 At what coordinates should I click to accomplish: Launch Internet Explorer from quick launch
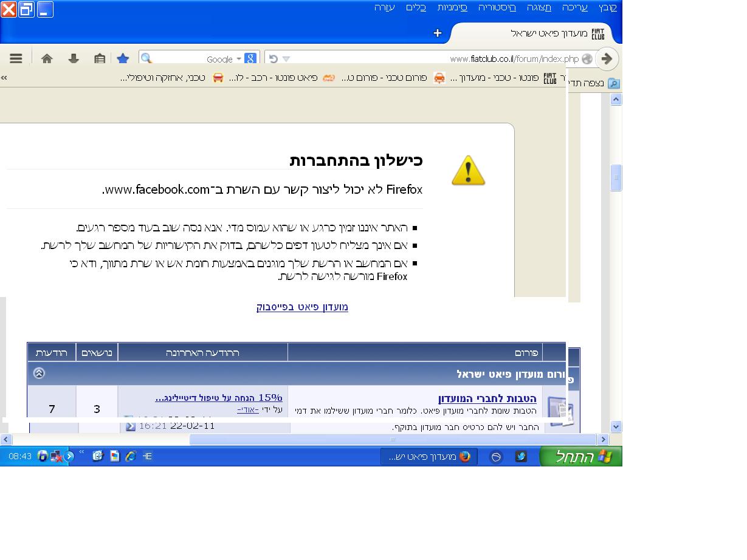pos(131,456)
